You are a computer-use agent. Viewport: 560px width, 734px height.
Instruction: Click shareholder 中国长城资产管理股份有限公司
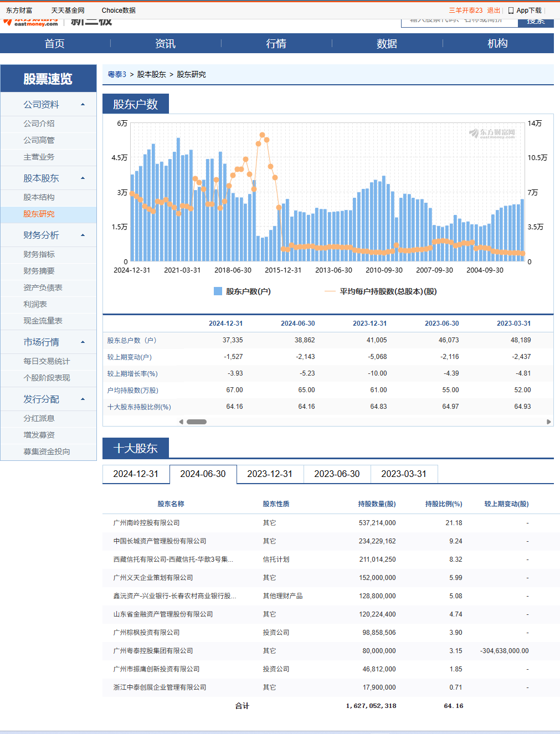point(160,541)
